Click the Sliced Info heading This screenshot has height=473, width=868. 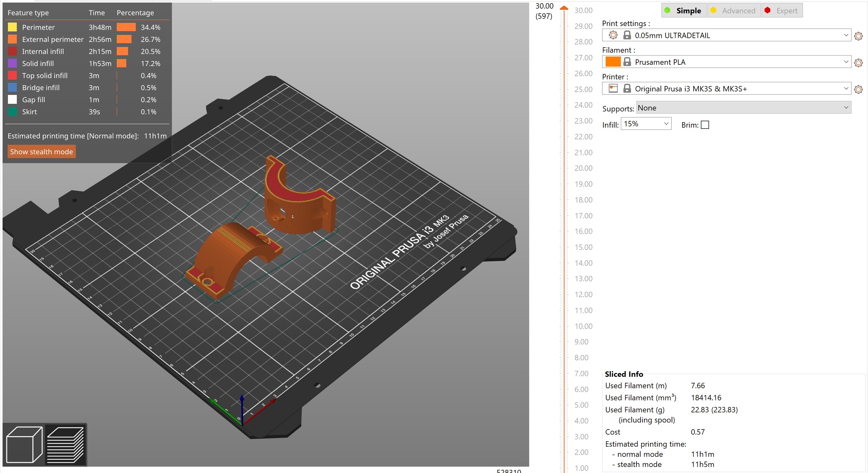tap(624, 374)
